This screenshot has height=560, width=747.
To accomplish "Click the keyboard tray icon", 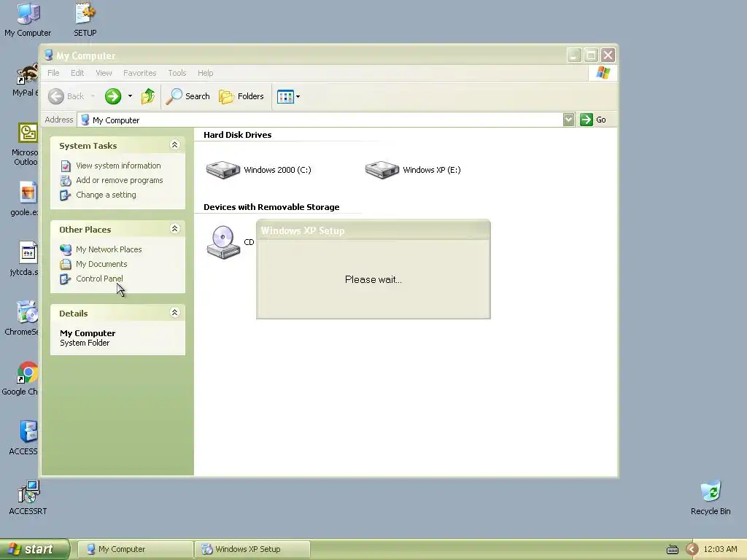I will (x=672, y=550).
